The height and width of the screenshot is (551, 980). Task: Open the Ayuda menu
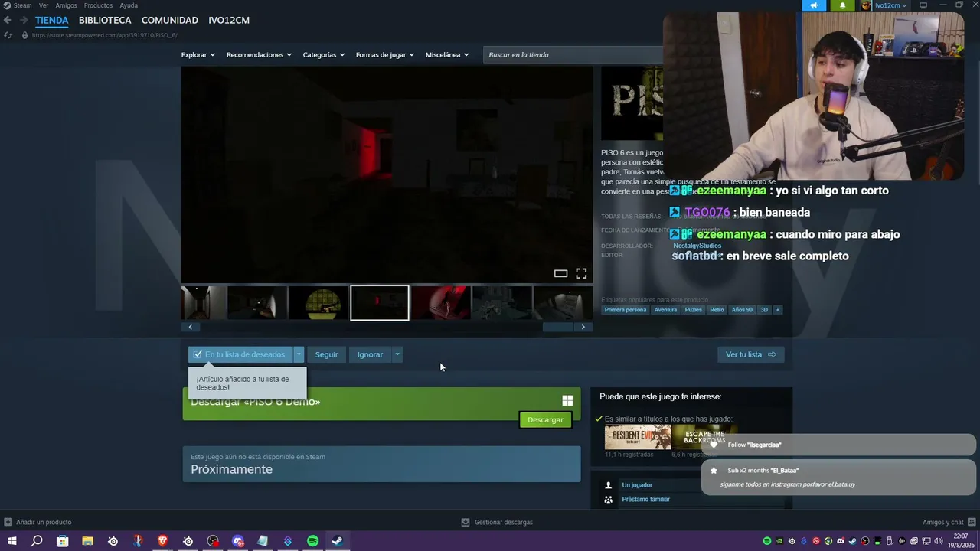coord(129,5)
